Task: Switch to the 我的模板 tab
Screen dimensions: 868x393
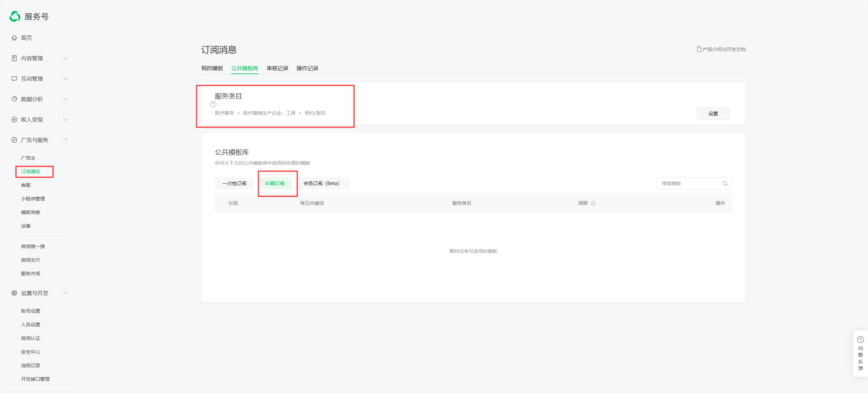Action: tap(212, 68)
